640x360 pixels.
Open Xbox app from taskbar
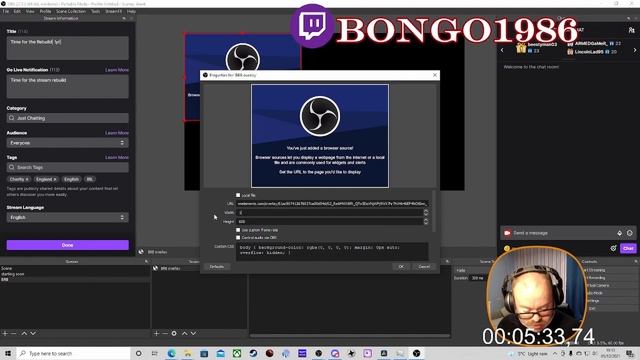pos(237,353)
